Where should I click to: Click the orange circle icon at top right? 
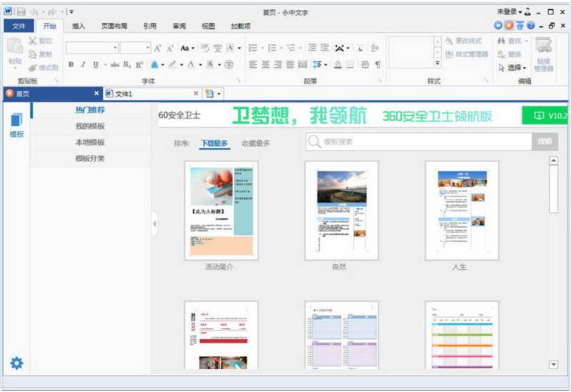[509, 25]
